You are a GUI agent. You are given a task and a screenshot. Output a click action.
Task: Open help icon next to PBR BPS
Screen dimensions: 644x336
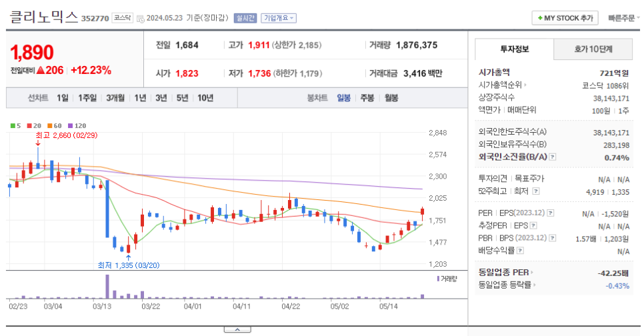553,238
